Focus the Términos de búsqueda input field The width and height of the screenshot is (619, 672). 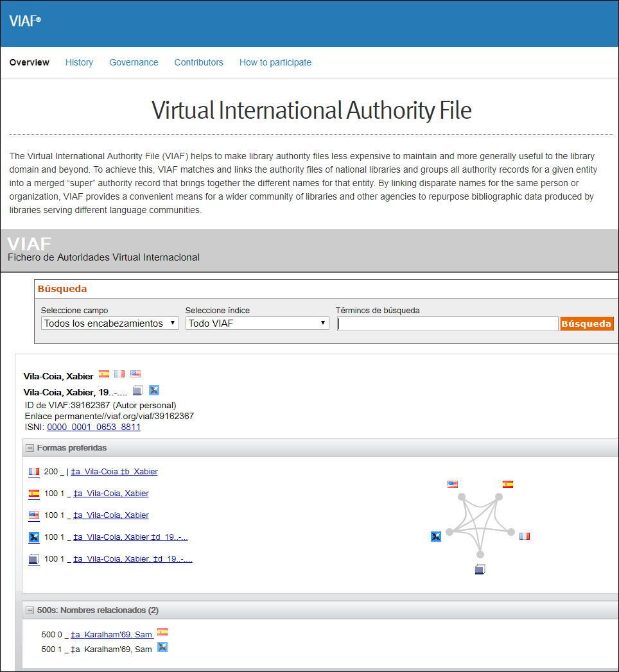448,323
